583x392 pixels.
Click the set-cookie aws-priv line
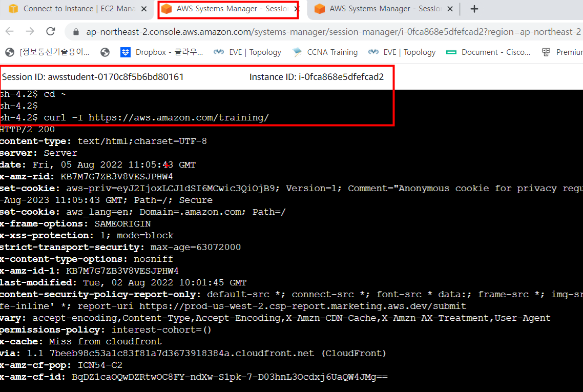click(291, 189)
